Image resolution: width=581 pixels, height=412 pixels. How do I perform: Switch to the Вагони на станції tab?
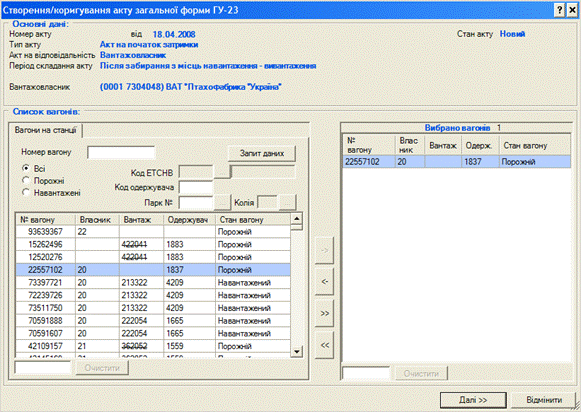coord(45,130)
